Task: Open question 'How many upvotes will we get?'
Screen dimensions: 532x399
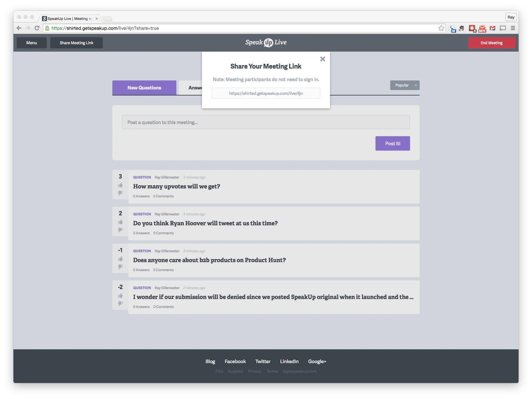Action: tap(177, 187)
